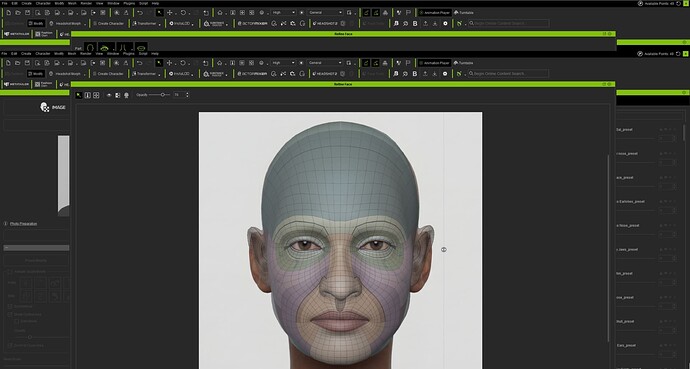690x369 pixels.
Task: Click New Project icon in back window toolbar
Action: point(8,13)
